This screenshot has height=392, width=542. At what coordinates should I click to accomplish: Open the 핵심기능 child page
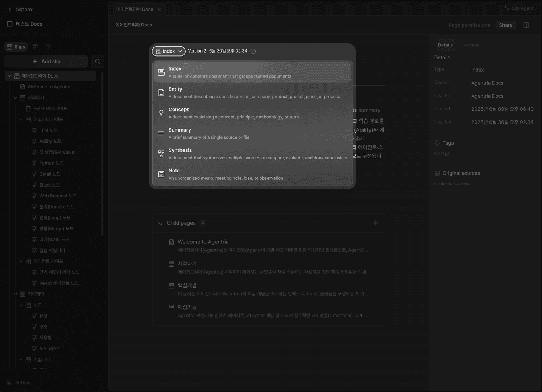[x=269, y=311]
